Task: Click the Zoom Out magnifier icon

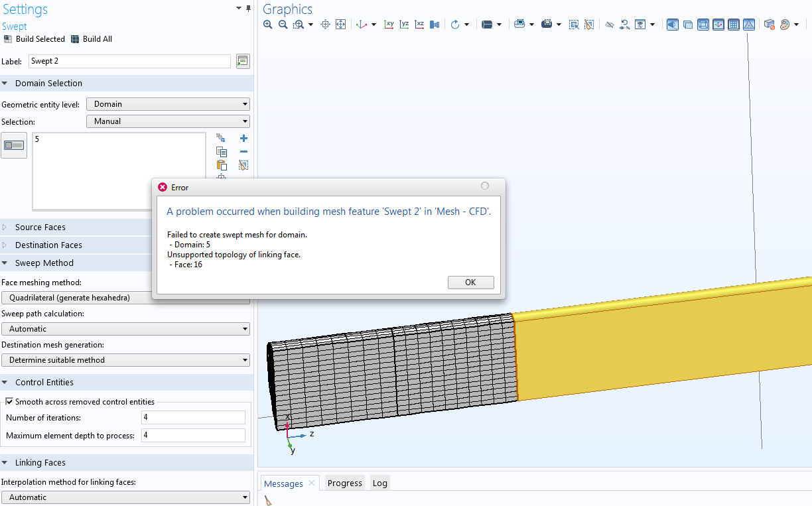Action: (283, 25)
